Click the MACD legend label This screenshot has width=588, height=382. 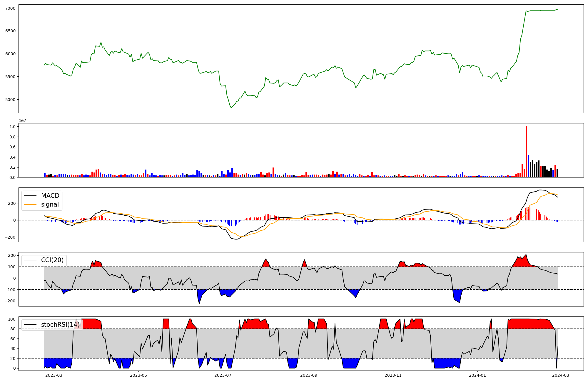click(50, 196)
